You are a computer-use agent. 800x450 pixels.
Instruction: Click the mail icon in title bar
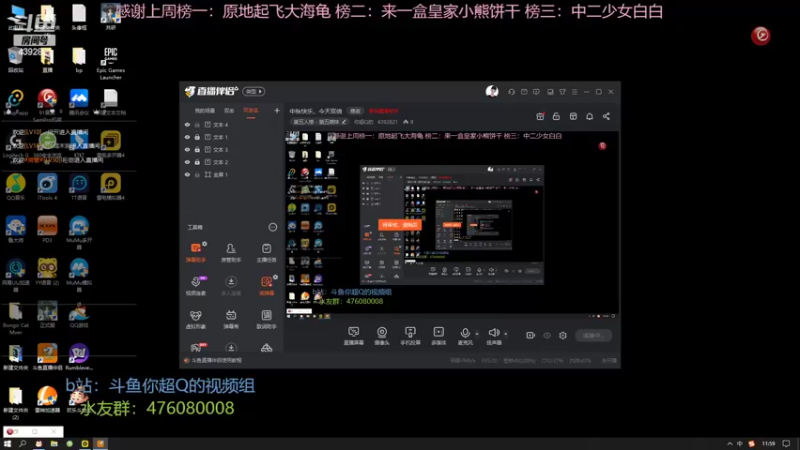point(524,92)
